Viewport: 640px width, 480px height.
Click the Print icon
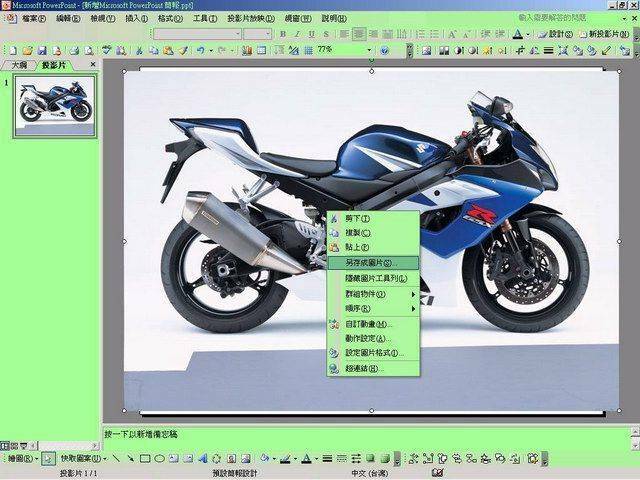click(74, 51)
